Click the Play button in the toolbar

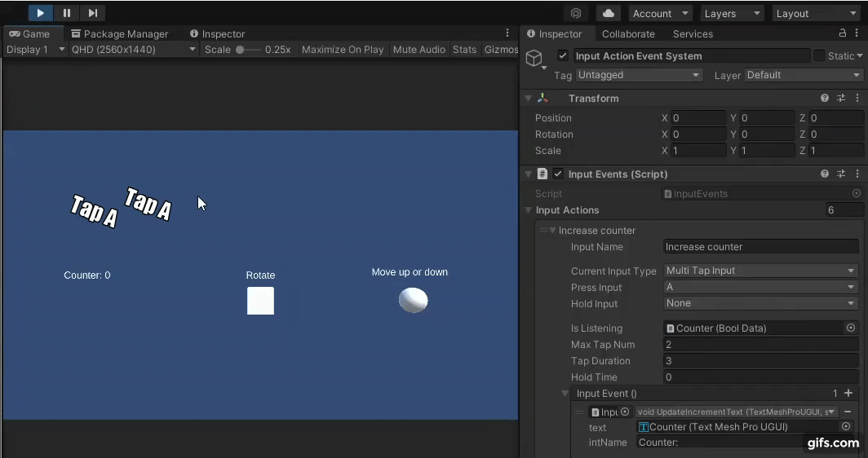click(x=40, y=13)
